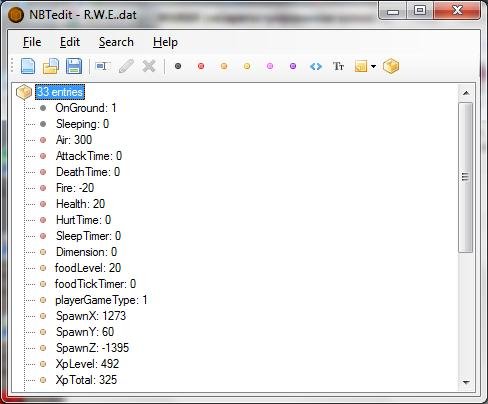Add a Byte Array with the blue brackets icon
The image size is (488, 404).
coord(316,66)
